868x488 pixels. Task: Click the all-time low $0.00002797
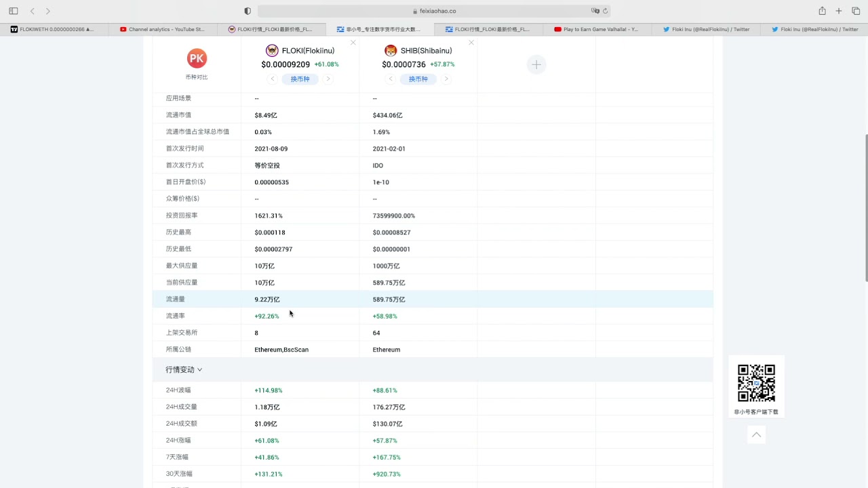coord(273,249)
